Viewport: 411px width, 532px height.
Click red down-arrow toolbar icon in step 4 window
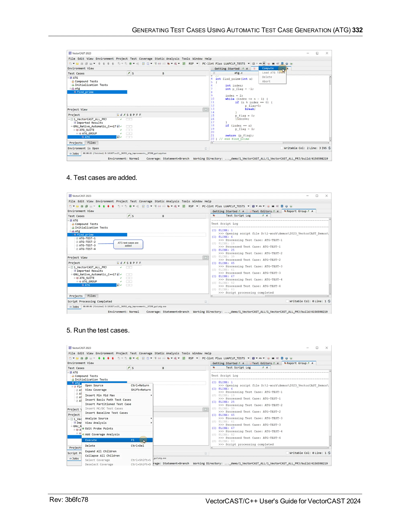[x=108, y=206]
